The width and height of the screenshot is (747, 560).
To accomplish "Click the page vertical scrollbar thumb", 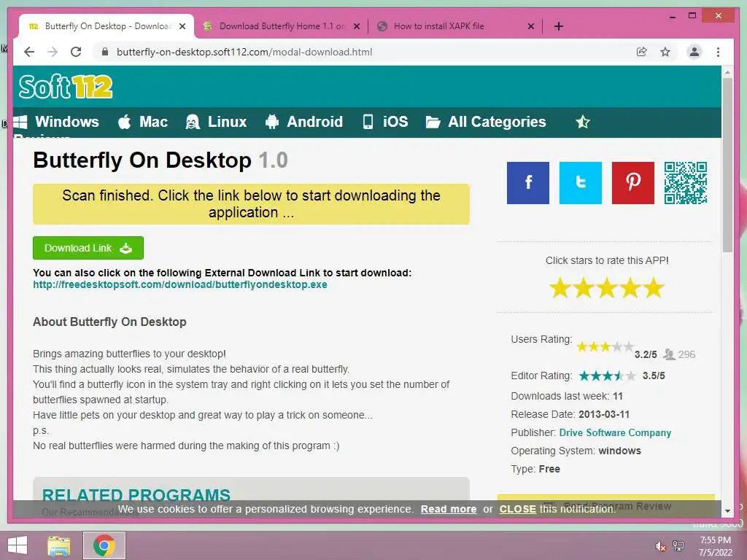I will click(727, 165).
